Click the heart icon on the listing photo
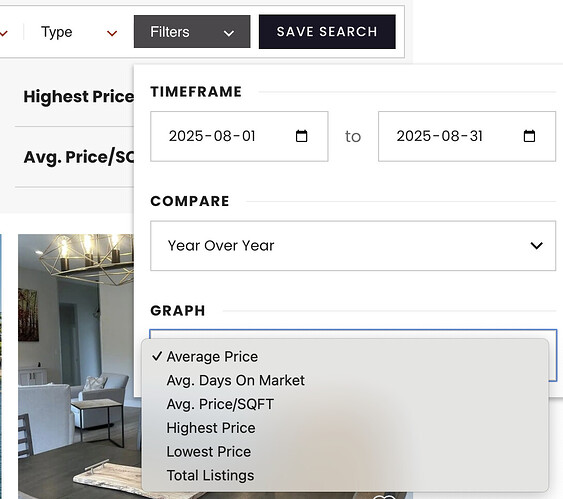Screen dimensions: 563x499 click(x=384, y=496)
